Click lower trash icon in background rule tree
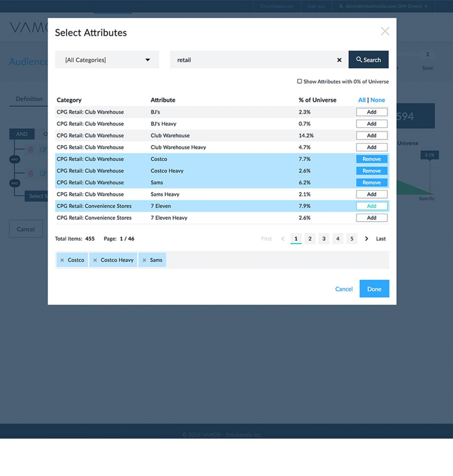The image size is (453, 476). coord(31,173)
